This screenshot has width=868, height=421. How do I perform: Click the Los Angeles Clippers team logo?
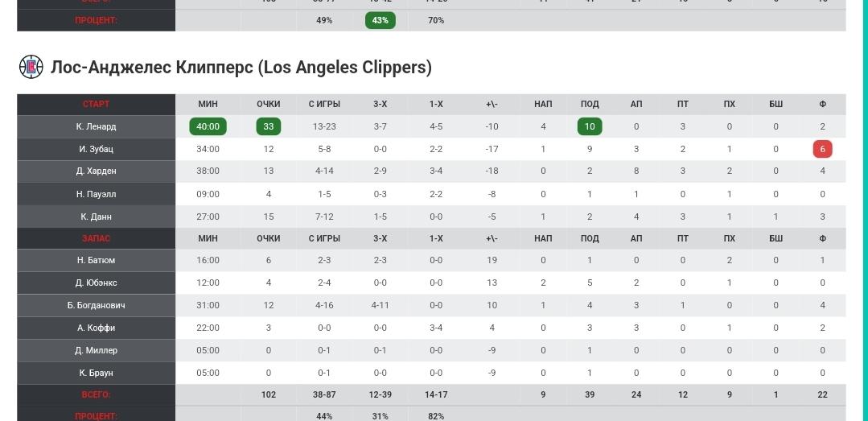click(31, 67)
